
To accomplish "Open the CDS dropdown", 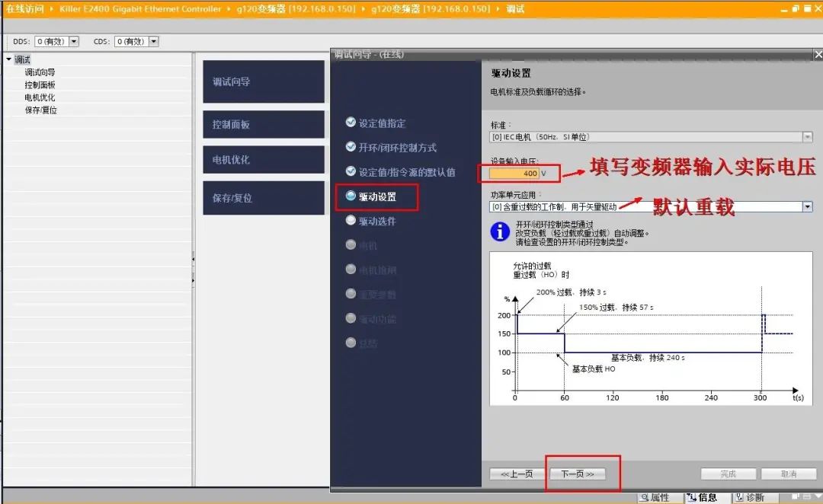I will coord(154,41).
